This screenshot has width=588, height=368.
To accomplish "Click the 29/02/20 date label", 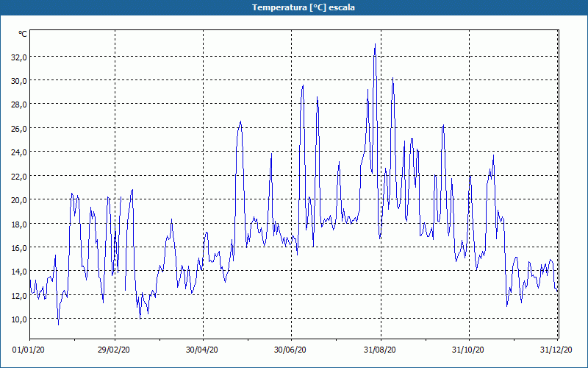I will click(114, 350).
